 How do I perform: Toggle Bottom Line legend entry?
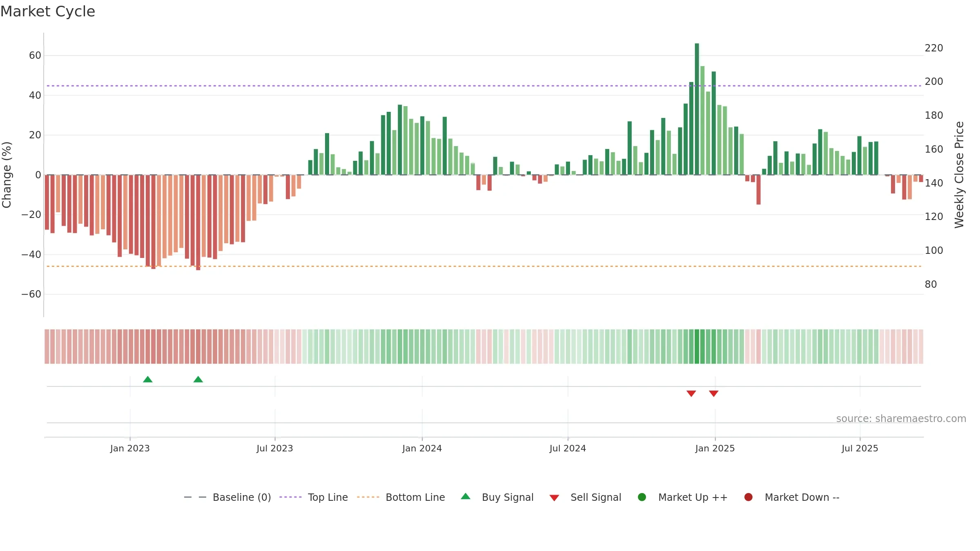401,497
